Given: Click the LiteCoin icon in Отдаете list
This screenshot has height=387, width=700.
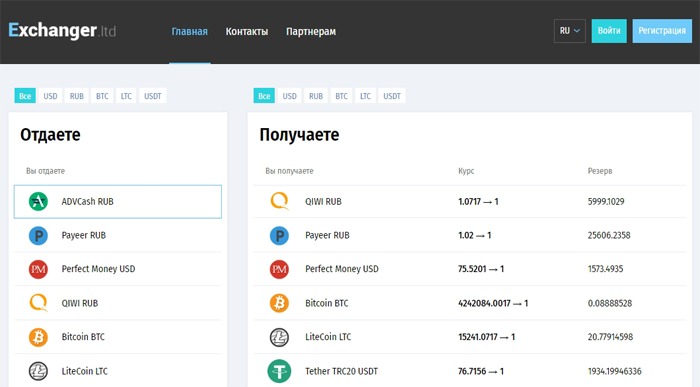Looking at the screenshot, I should point(38,370).
